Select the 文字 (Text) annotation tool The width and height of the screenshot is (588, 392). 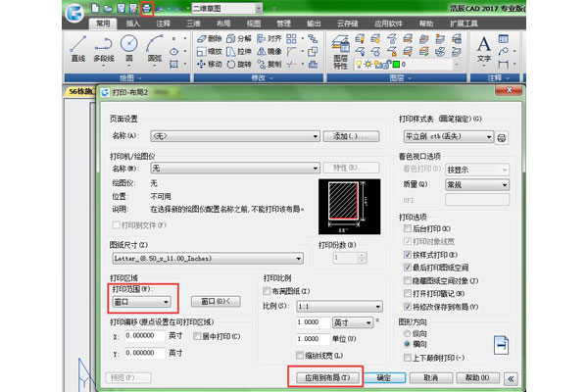483,48
